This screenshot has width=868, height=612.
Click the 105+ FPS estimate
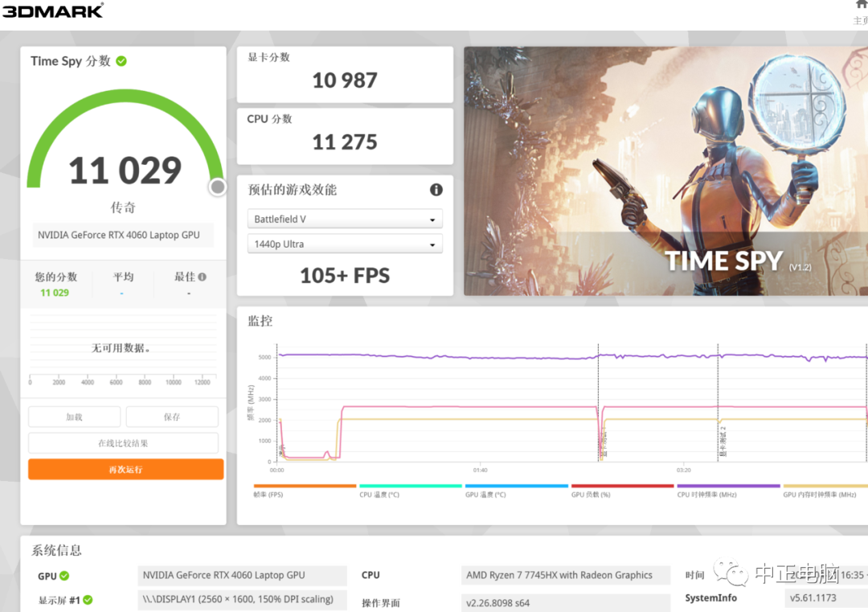coord(345,276)
